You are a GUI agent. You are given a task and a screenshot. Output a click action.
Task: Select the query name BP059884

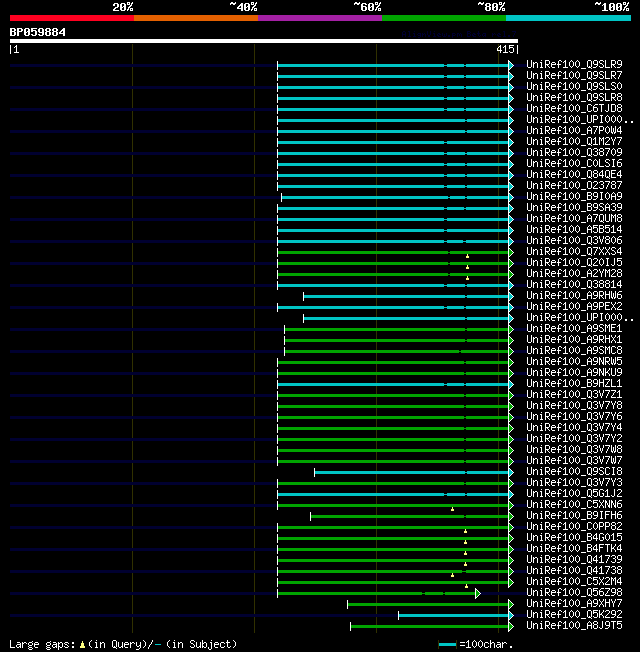[x=37, y=32]
